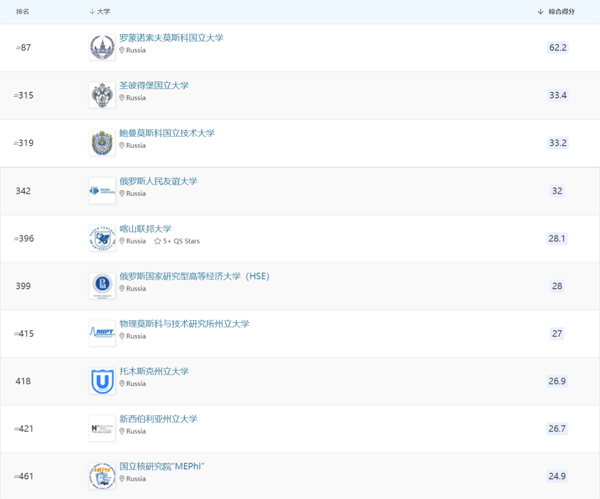The image size is (600, 499).
Task: Click rank 342
Action: pyautogui.click(x=23, y=191)
